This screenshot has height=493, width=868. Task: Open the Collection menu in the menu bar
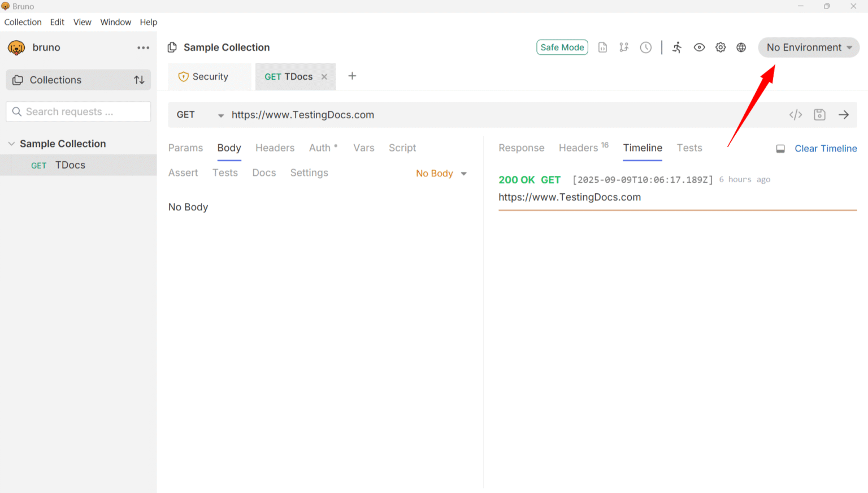23,22
